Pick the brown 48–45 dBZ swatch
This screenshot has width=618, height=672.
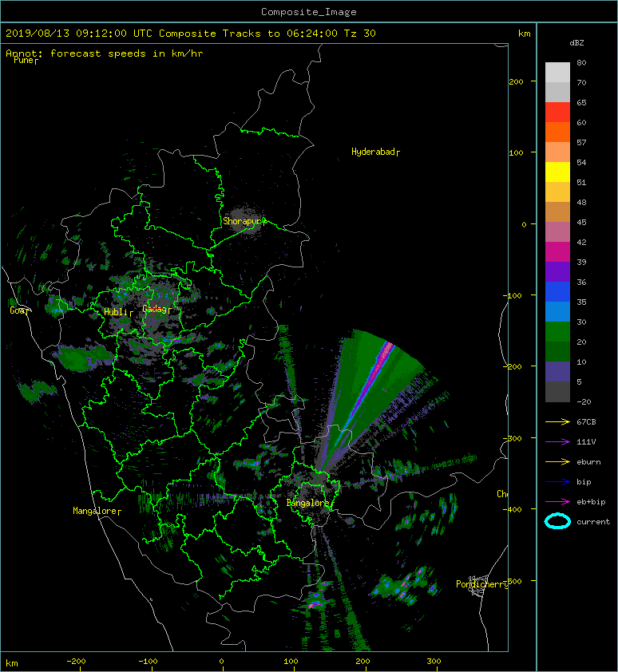(x=557, y=211)
